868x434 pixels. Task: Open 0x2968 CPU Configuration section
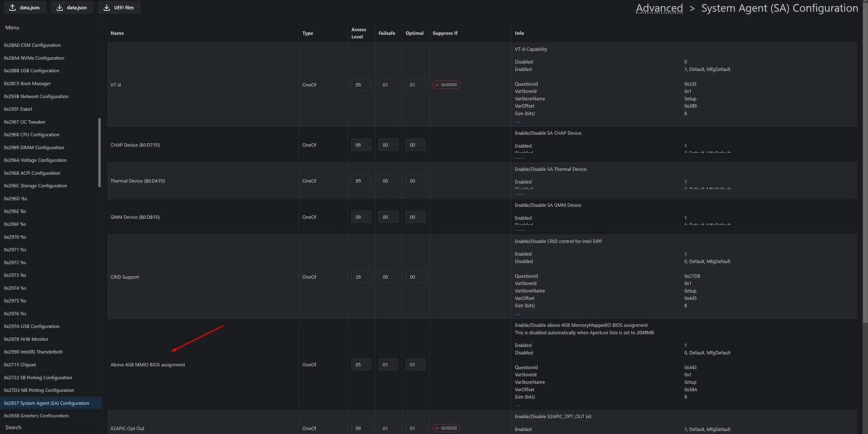point(32,134)
